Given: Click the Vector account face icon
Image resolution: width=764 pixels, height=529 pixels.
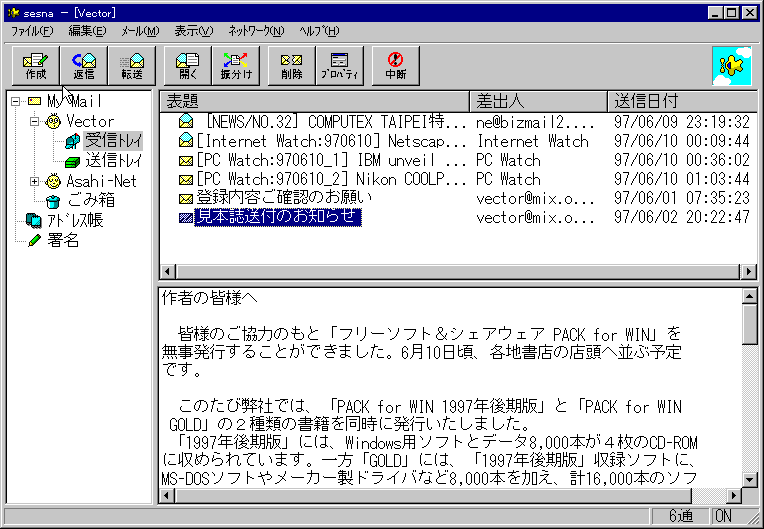Looking at the screenshot, I should pyautogui.click(x=53, y=121).
